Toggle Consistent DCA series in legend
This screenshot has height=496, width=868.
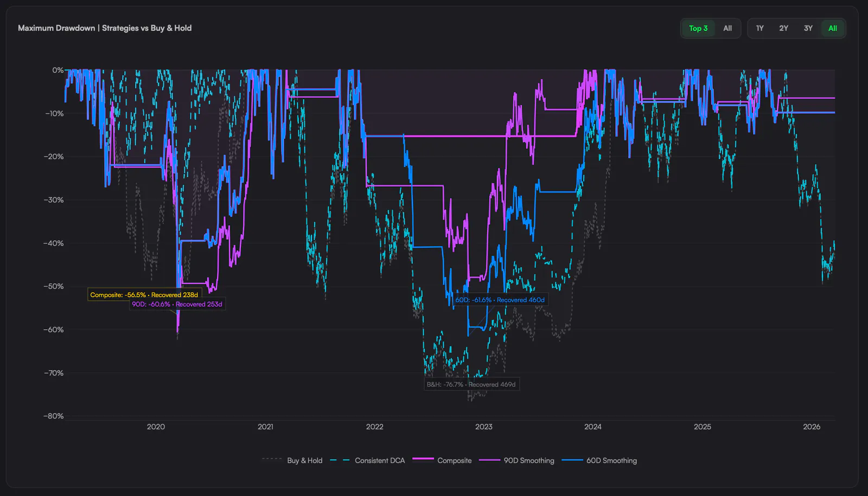click(x=367, y=460)
